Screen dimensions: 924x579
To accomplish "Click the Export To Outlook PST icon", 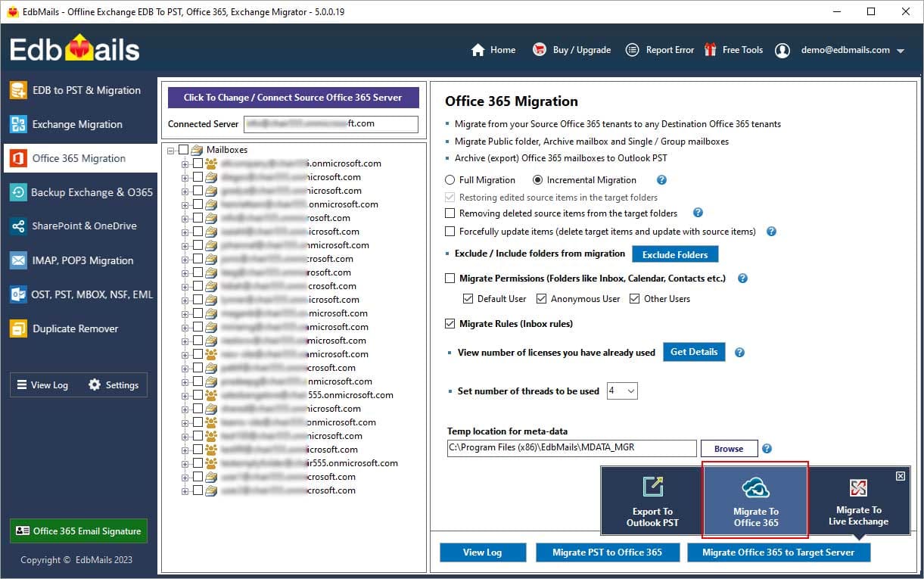I will click(x=652, y=487).
